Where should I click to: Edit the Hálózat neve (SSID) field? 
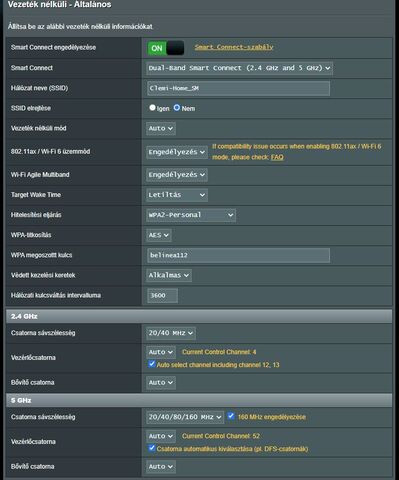tap(238, 88)
